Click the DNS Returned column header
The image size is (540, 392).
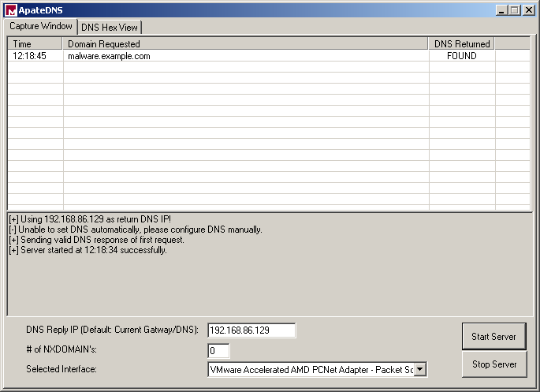[x=461, y=43]
